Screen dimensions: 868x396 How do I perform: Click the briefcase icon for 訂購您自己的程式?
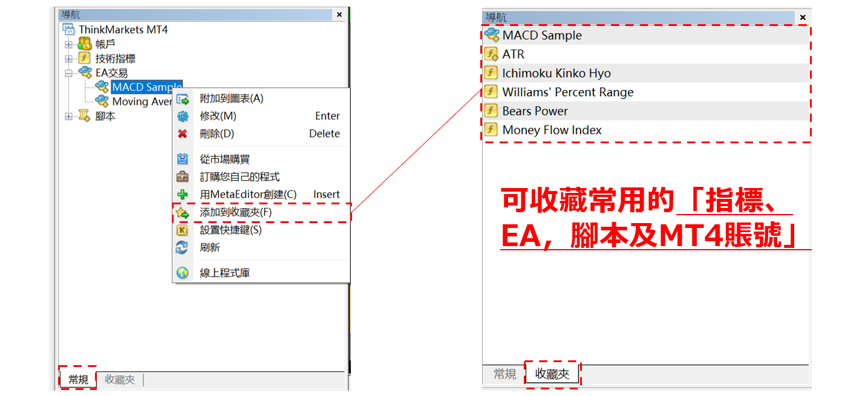pyautogui.click(x=182, y=177)
